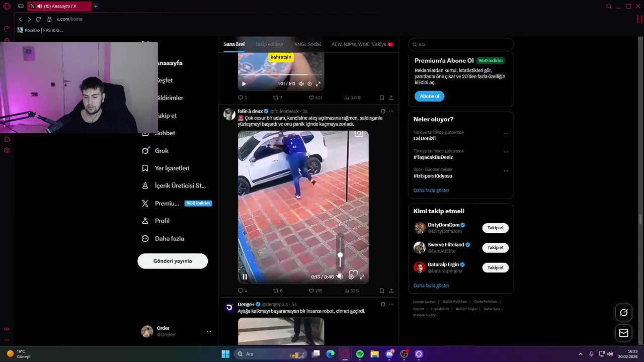Open #trtsporstüdyosu trend options

(506, 170)
